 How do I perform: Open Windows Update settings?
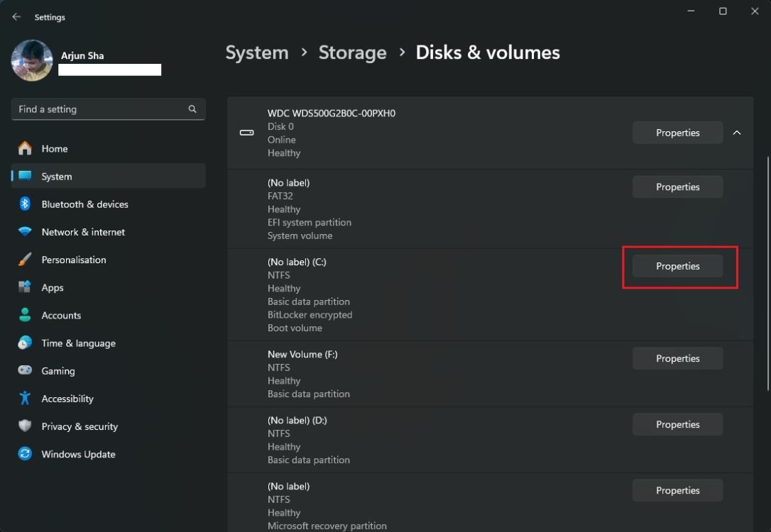(78, 454)
